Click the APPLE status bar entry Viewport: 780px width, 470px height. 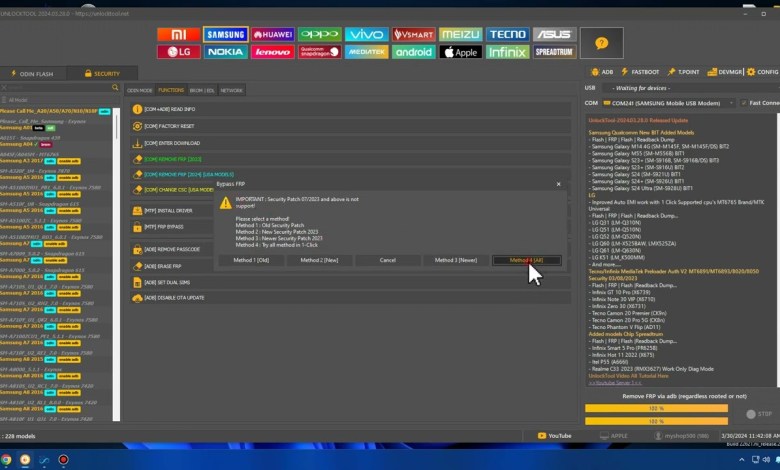614,436
